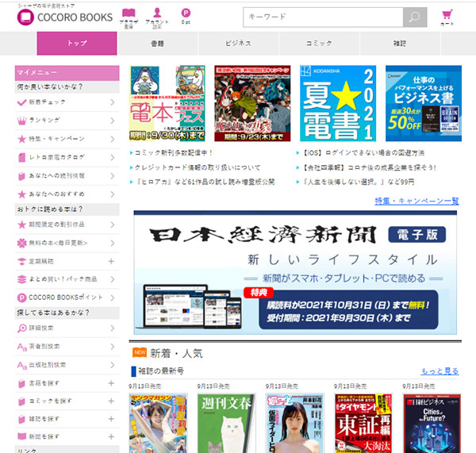Submit search with the magnifier button
The height and width of the screenshot is (453, 476).
[x=415, y=17]
